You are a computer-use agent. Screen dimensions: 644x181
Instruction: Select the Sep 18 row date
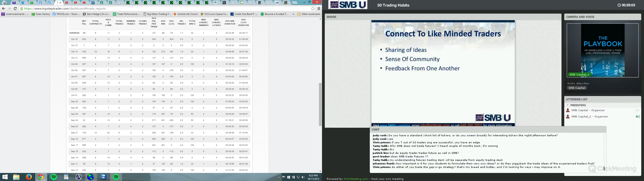pos(74,139)
